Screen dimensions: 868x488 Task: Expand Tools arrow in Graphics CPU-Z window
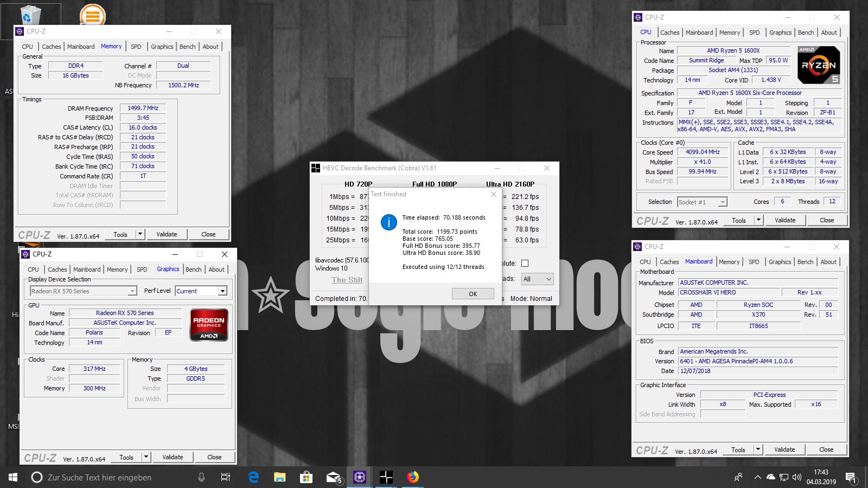(146, 457)
